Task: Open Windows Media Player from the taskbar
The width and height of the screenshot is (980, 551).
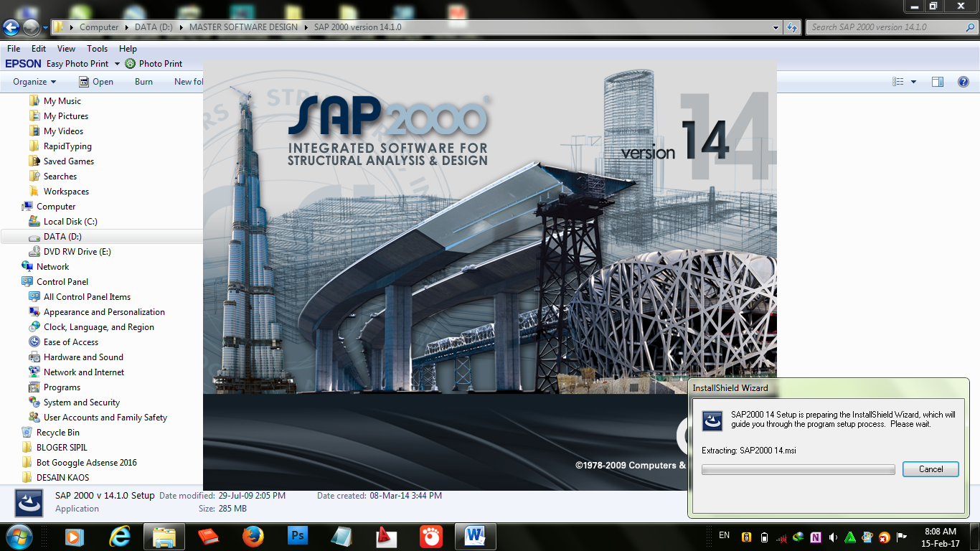Action: [74, 537]
